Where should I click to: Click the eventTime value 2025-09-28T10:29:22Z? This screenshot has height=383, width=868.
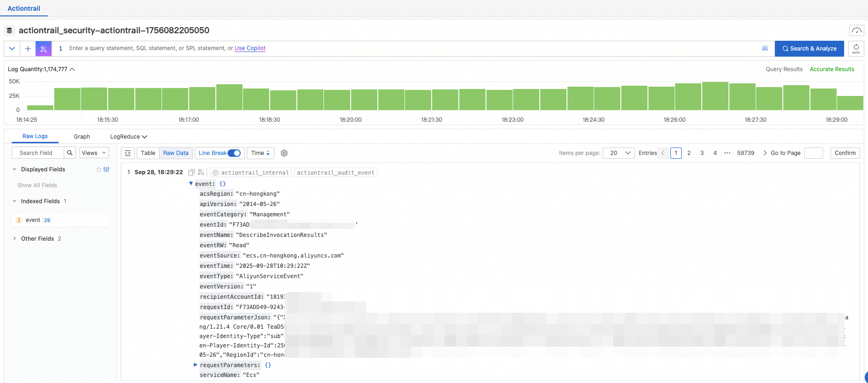point(273,266)
